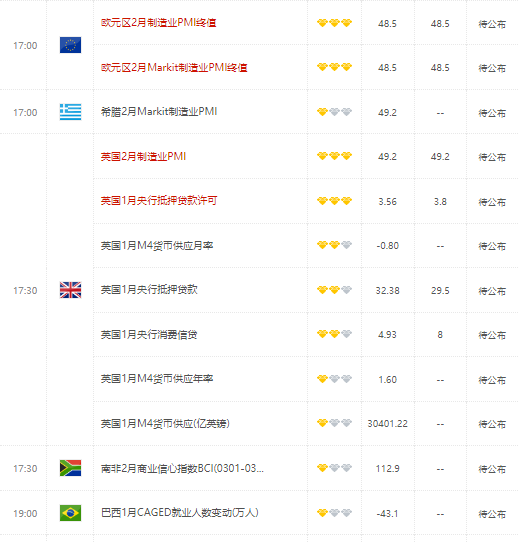Select 待公布 status in 南非 BCI row
The image size is (518, 542).
click(x=492, y=469)
